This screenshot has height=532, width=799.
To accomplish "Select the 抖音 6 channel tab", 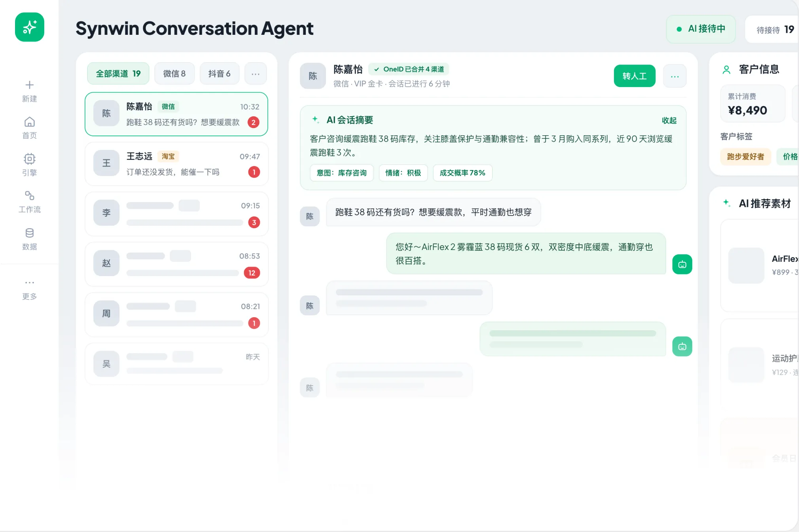I will (220, 74).
